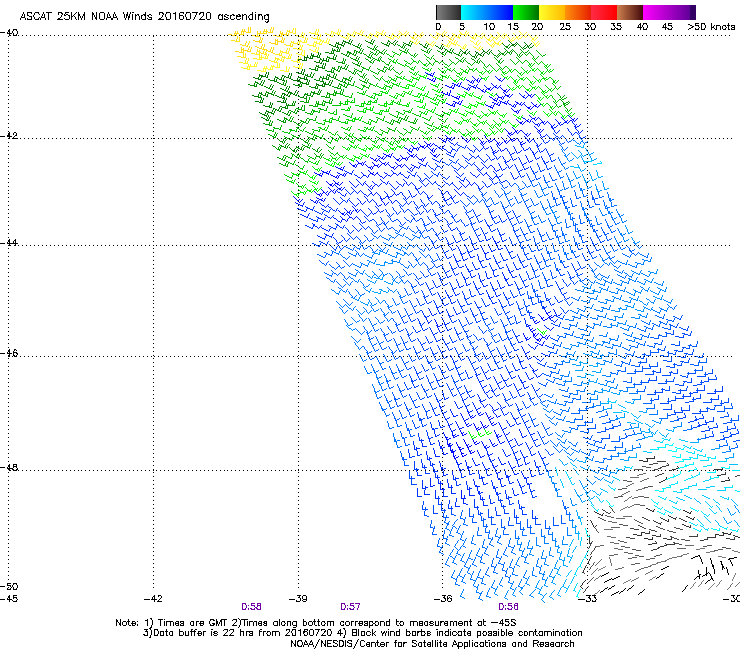Click the magenta 40-45 knots legend segment
The height and width of the screenshot is (650, 740).
coord(656,12)
